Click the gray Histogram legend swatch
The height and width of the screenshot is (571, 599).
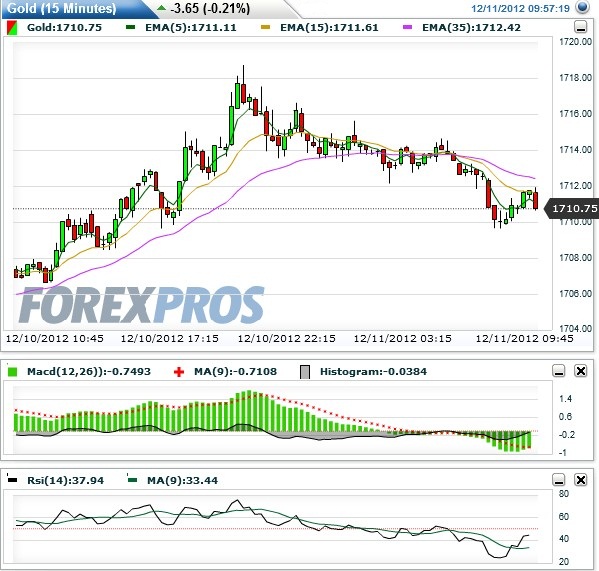[x=305, y=372]
